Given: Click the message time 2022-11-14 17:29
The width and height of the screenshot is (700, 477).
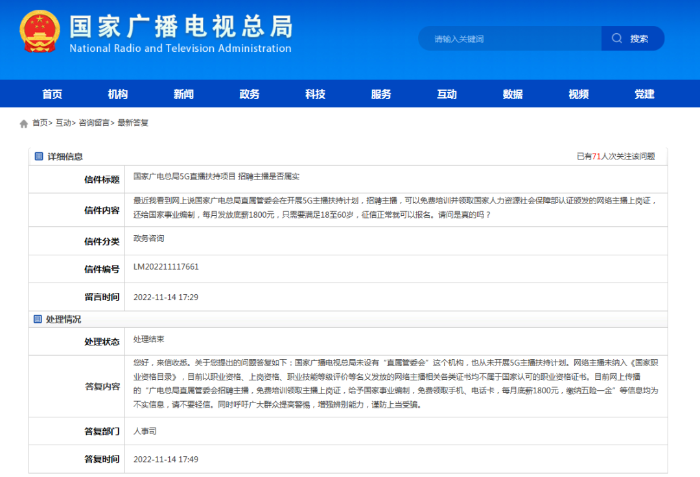Looking at the screenshot, I should click(166, 297).
